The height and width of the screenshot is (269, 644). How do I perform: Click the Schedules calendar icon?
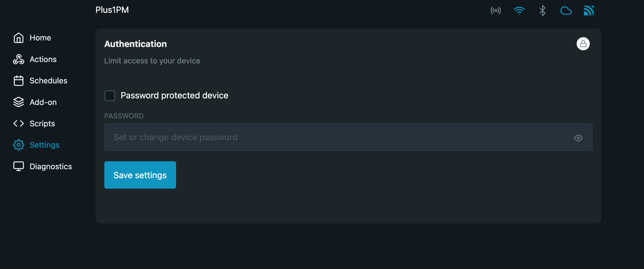coord(19,81)
